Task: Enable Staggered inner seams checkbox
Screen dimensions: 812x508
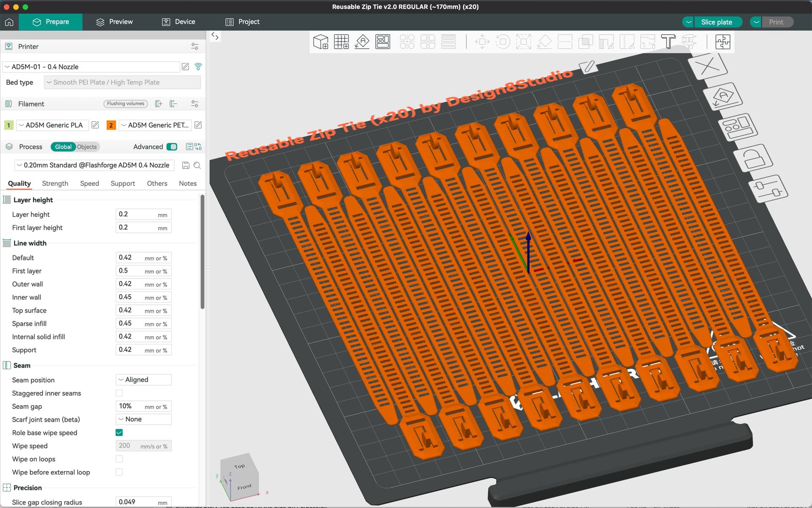Action: click(x=119, y=393)
